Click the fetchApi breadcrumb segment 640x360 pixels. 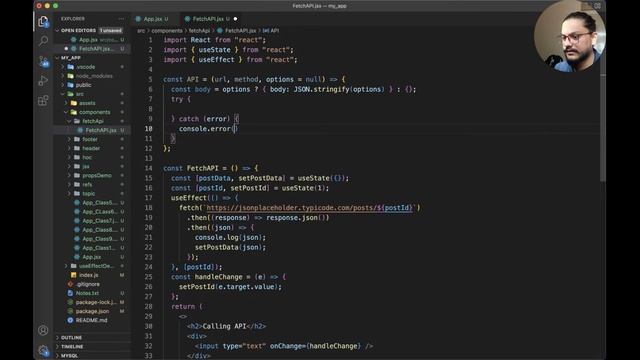click(199, 31)
